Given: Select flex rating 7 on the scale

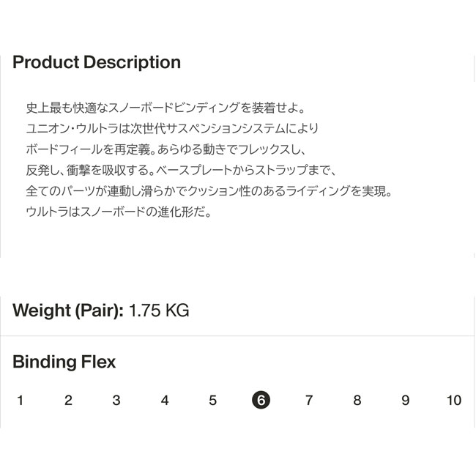Looking at the screenshot, I should click(x=309, y=401).
